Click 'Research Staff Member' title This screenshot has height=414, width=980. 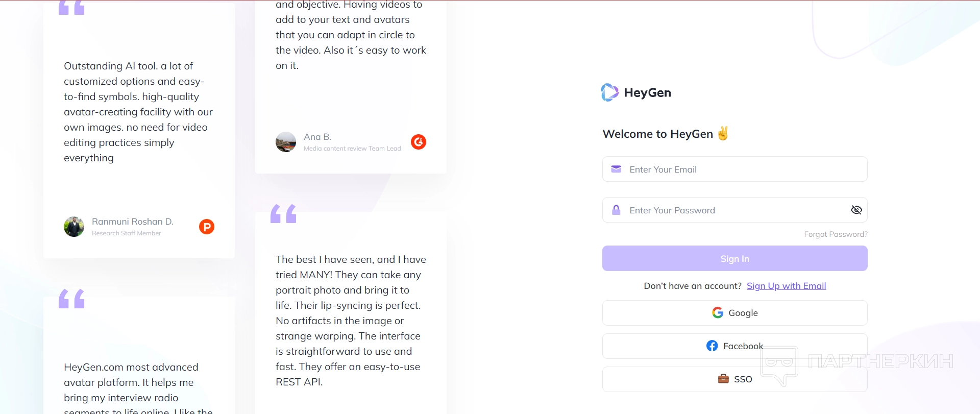pos(127,233)
